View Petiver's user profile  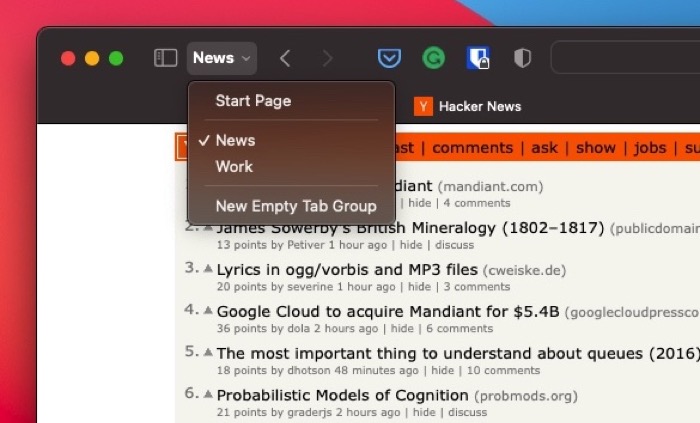306,245
